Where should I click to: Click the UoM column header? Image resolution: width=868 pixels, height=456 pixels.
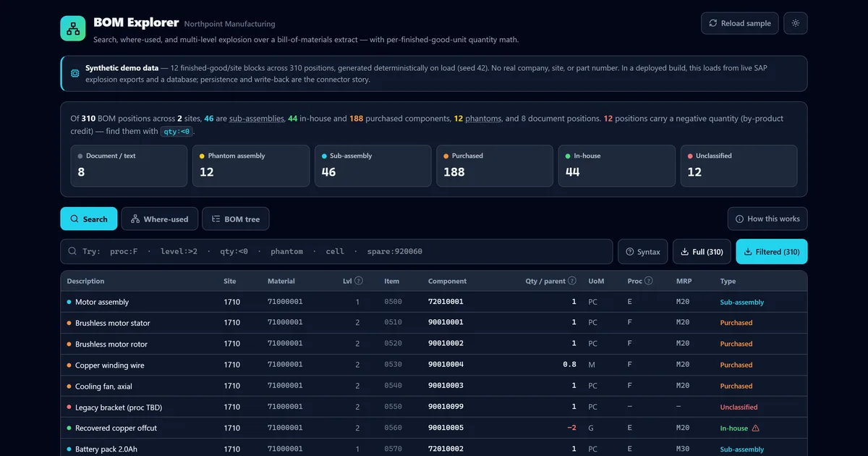pos(596,281)
